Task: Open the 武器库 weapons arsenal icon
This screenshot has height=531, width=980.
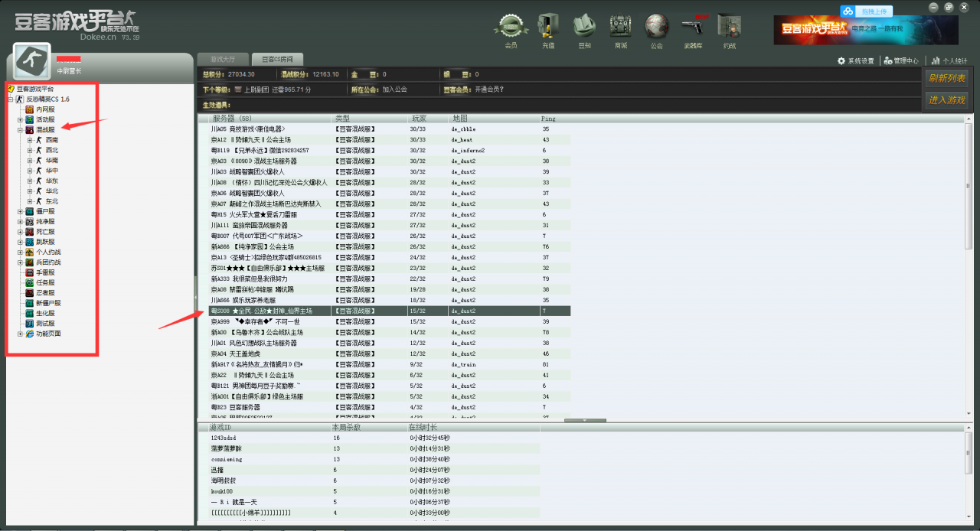Action: (x=693, y=28)
